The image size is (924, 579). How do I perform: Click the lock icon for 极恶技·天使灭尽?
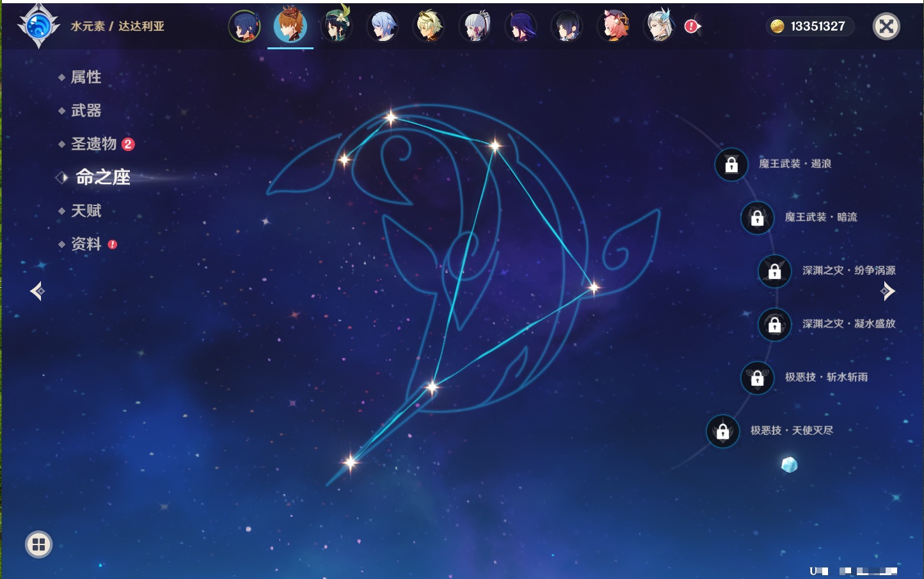723,431
